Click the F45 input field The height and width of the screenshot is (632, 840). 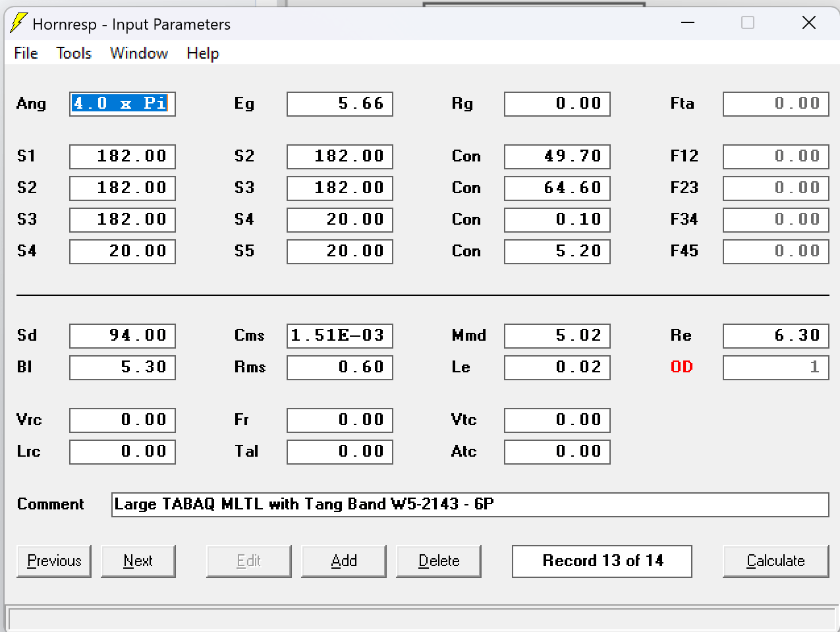click(776, 251)
